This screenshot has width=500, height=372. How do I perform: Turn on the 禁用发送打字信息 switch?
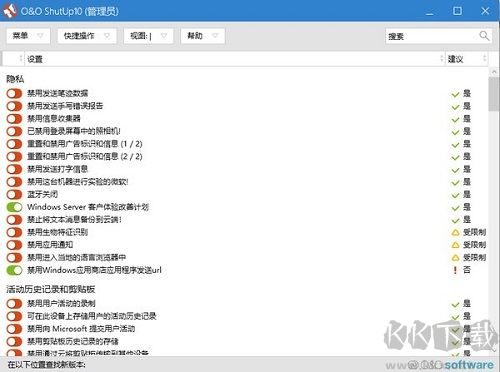14,169
